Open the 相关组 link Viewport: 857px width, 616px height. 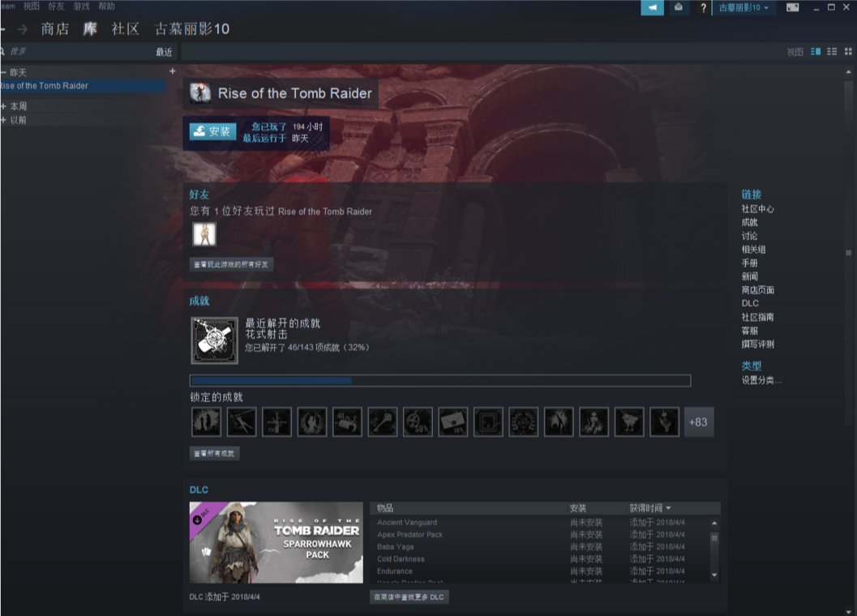754,250
